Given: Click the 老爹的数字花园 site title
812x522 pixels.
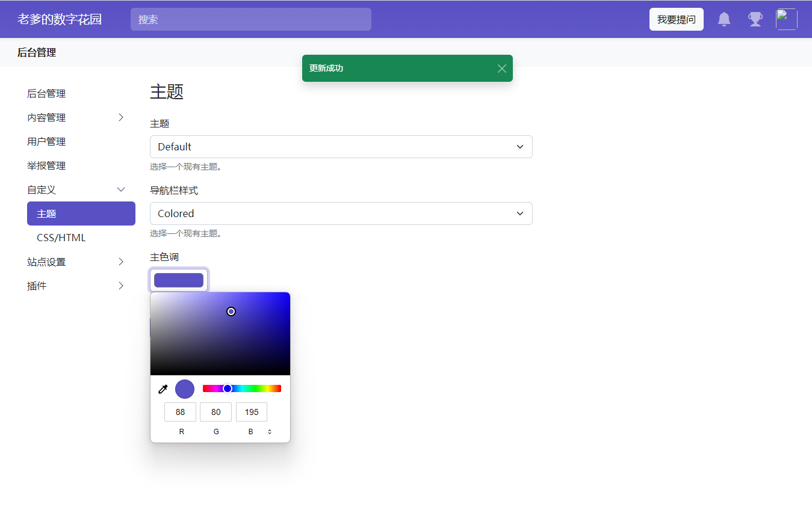Looking at the screenshot, I should point(60,19).
